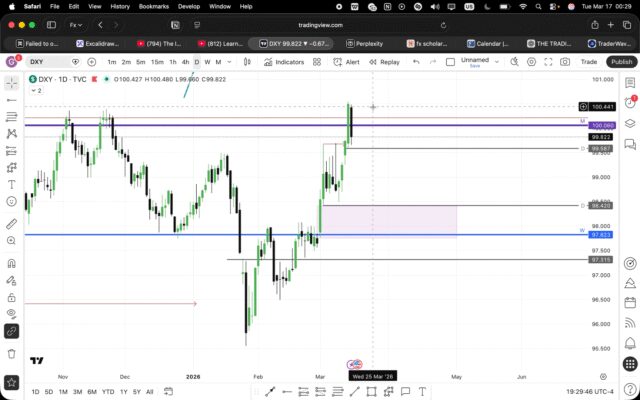Click the blue 97.833 price level label
Image resolution: width=640 pixels, height=400 pixels.
click(601, 235)
